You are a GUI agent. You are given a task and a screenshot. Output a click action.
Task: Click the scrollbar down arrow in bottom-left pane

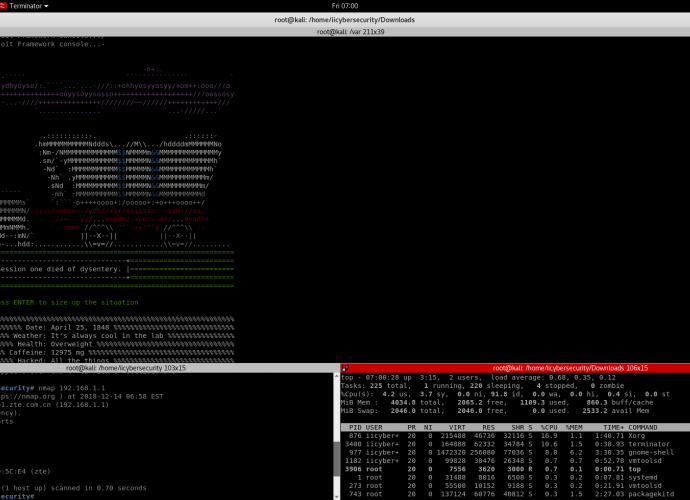tap(337, 496)
